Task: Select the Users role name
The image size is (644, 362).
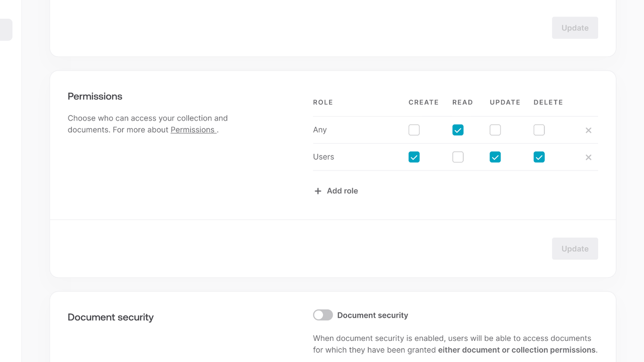Action: (x=324, y=157)
